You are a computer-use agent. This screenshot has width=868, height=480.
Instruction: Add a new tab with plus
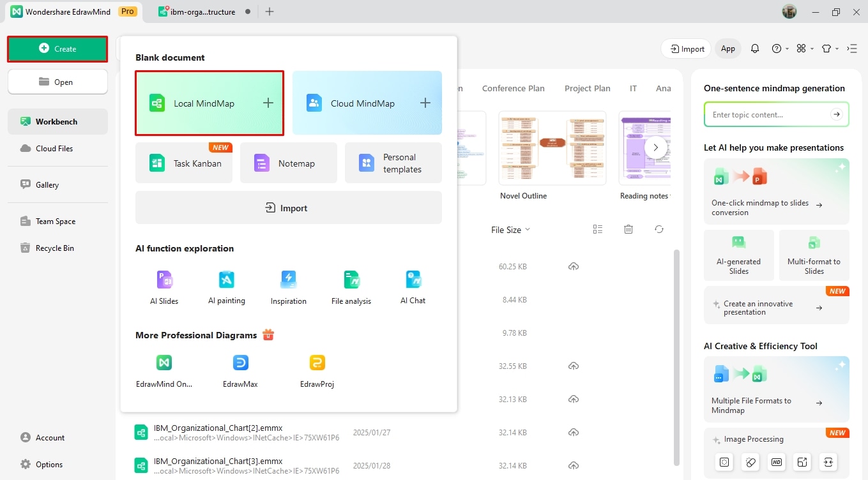270,11
